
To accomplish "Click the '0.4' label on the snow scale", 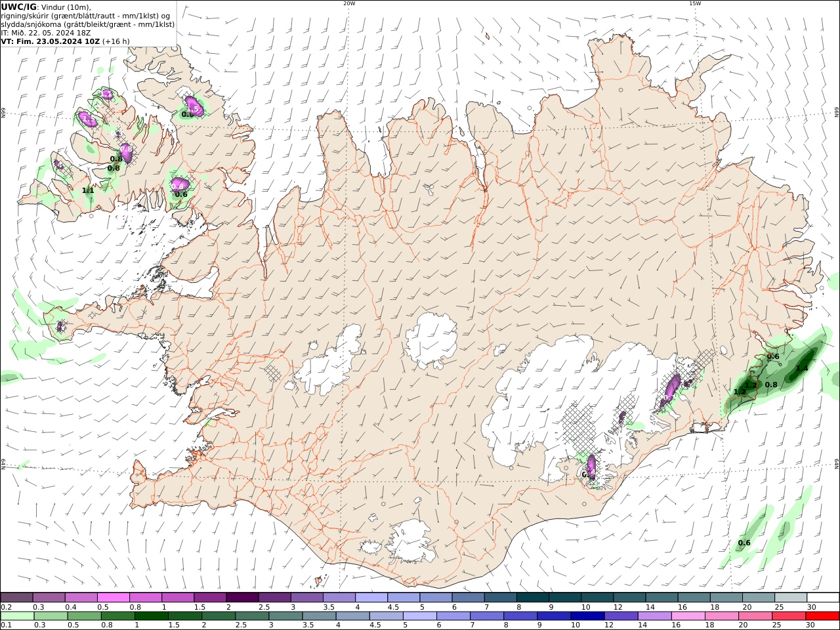I will pos(70,607).
